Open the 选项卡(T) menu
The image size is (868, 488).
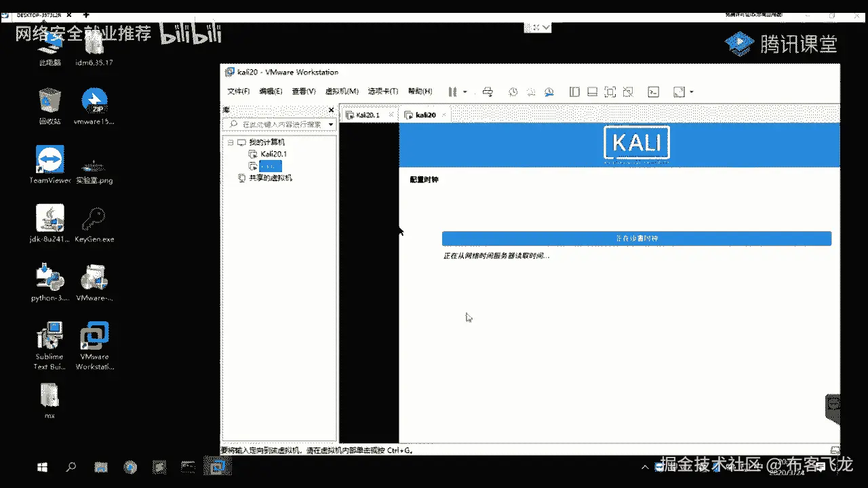click(383, 91)
